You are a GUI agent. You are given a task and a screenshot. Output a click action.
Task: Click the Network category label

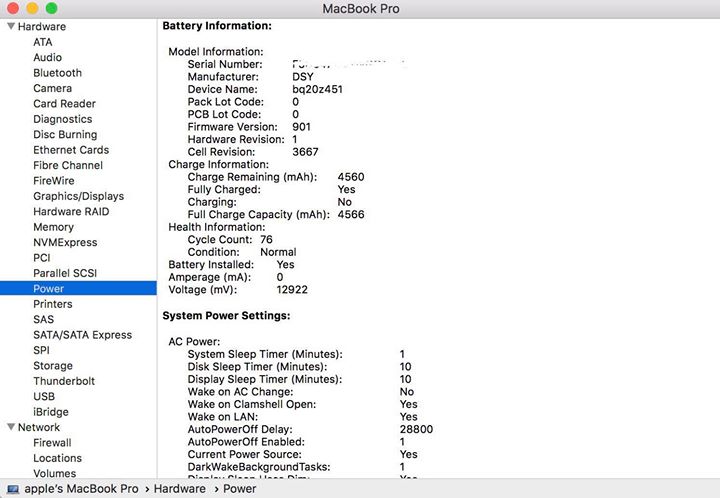coord(39,427)
